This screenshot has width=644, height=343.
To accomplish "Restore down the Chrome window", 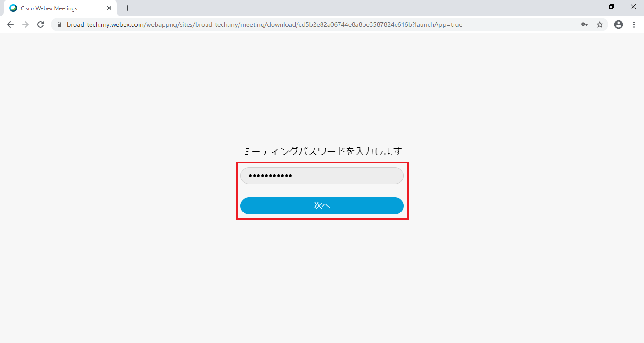I will pyautogui.click(x=611, y=7).
